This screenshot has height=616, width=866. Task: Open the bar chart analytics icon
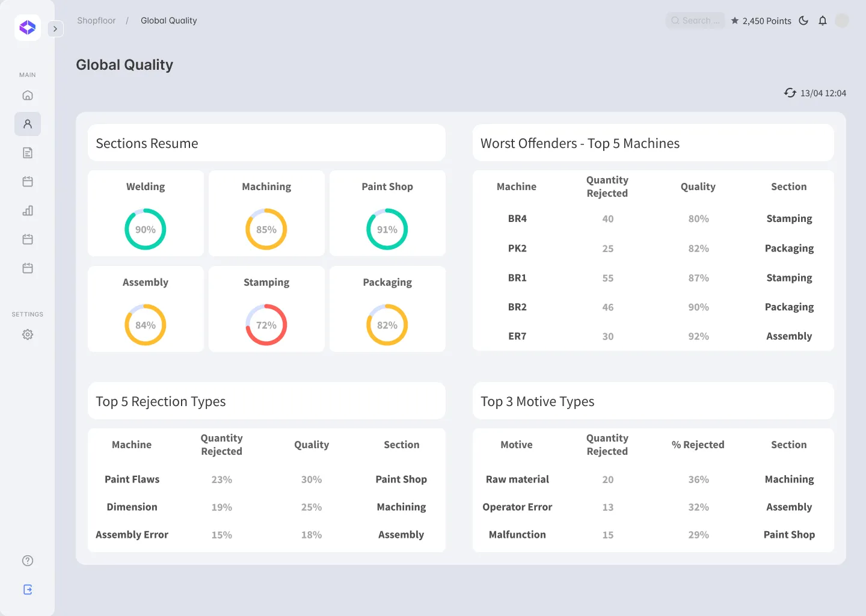pos(28,211)
